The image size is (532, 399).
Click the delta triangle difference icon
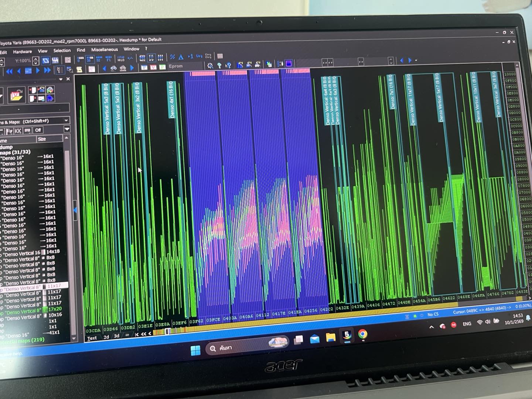[181, 57]
